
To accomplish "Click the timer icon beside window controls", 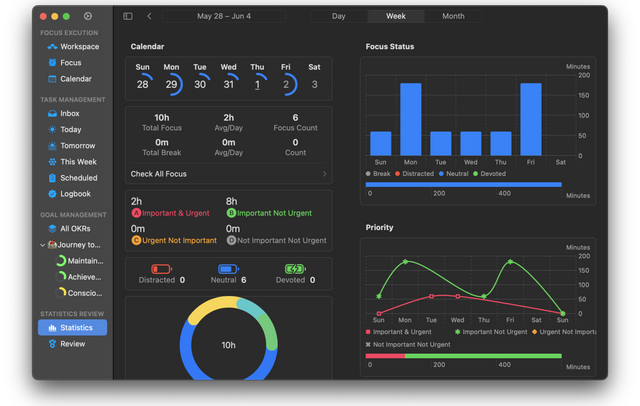I will [88, 16].
